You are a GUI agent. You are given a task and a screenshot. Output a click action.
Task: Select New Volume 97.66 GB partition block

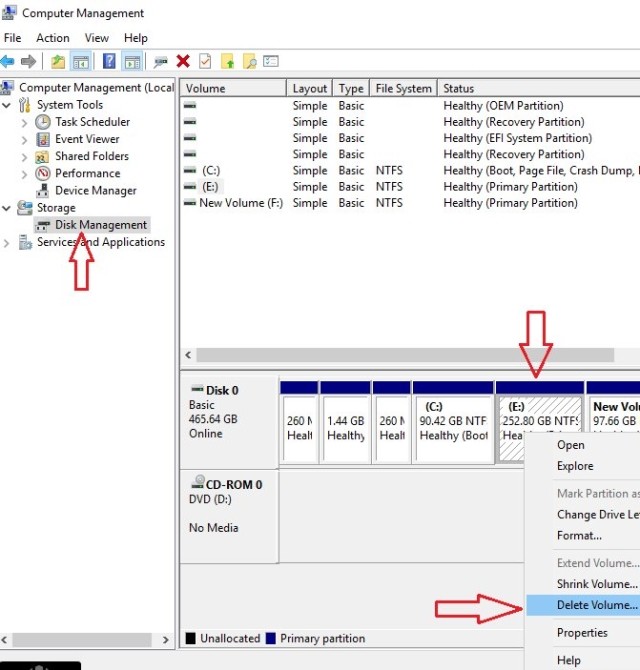614,407
